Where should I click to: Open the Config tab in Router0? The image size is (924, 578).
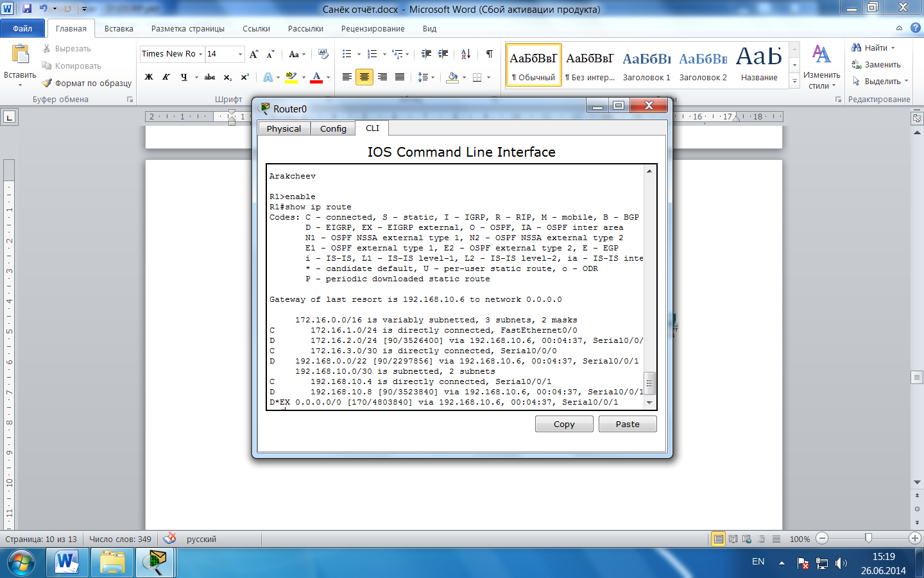click(333, 128)
